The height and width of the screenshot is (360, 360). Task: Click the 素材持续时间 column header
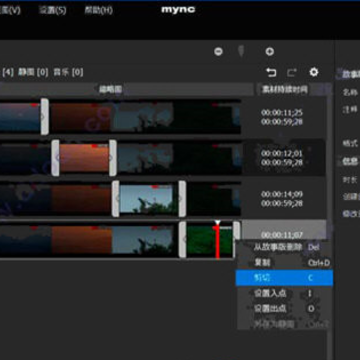[x=285, y=89]
